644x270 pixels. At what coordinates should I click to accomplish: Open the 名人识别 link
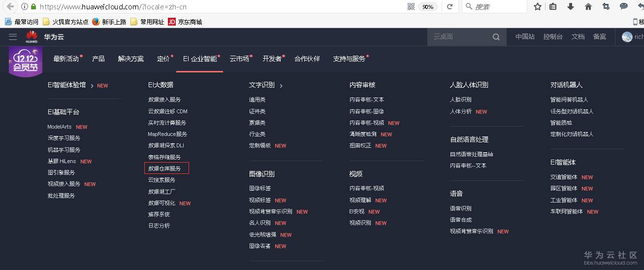[260, 223]
